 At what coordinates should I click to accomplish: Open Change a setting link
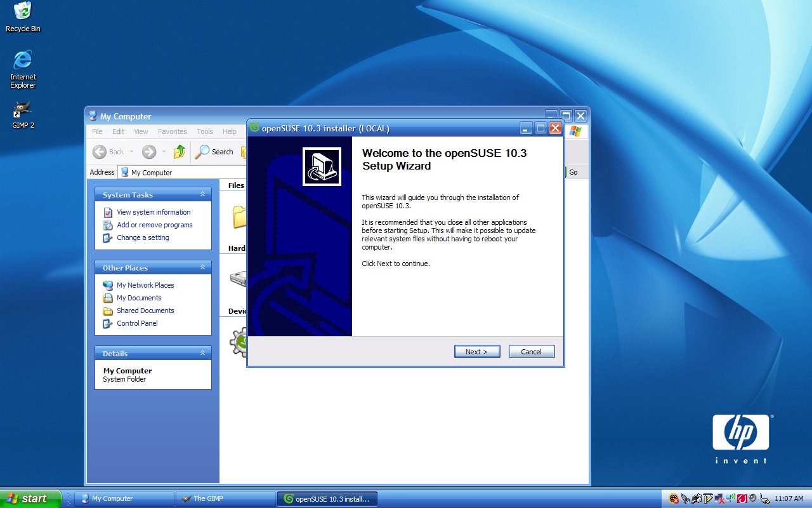click(143, 237)
